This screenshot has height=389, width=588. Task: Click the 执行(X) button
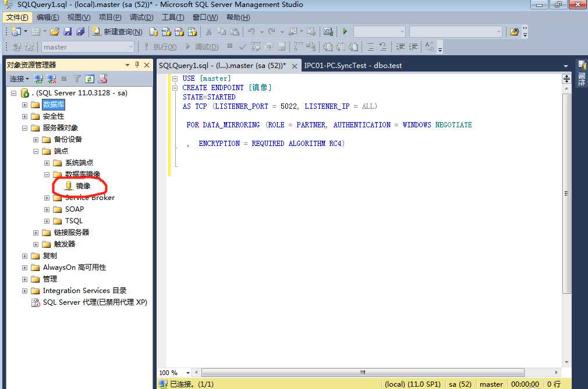(161, 47)
